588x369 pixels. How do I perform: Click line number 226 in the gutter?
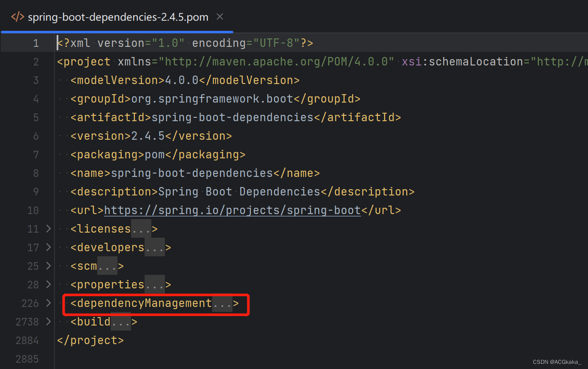[x=30, y=303]
